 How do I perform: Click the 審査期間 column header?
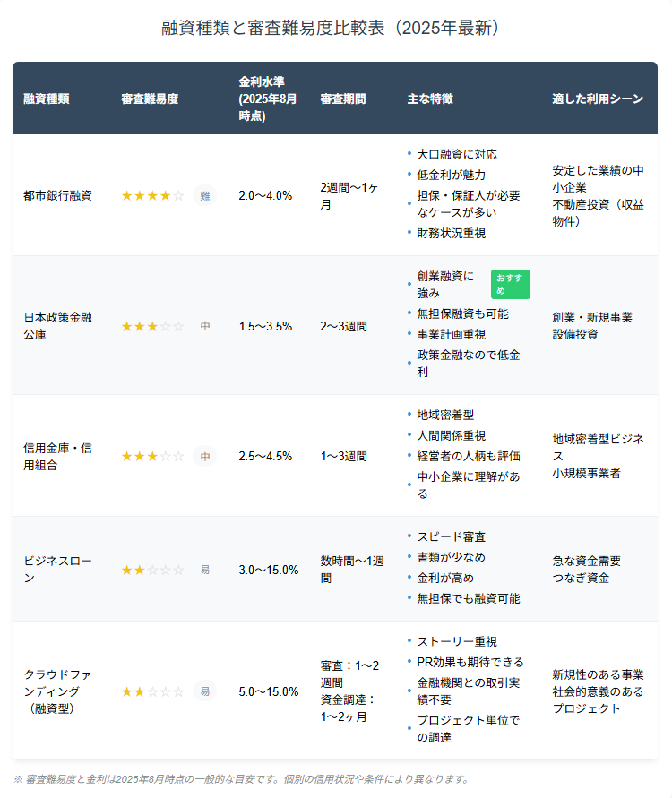[x=342, y=99]
